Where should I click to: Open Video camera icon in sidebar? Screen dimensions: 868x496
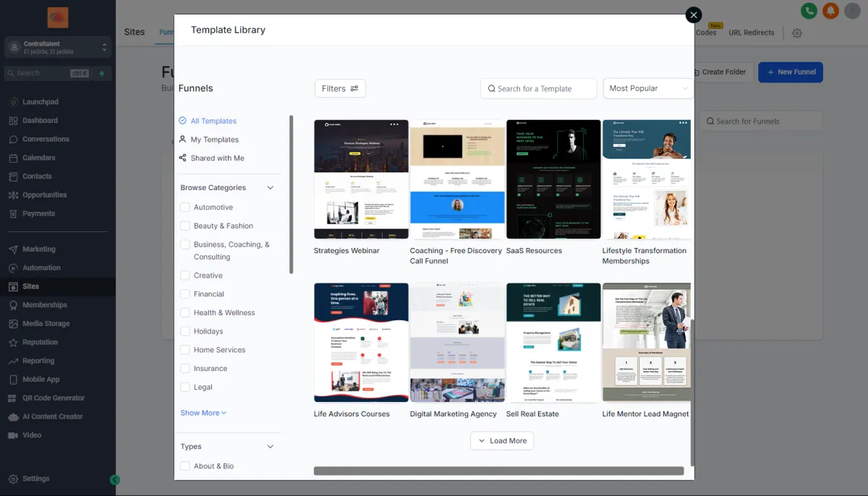pos(14,435)
